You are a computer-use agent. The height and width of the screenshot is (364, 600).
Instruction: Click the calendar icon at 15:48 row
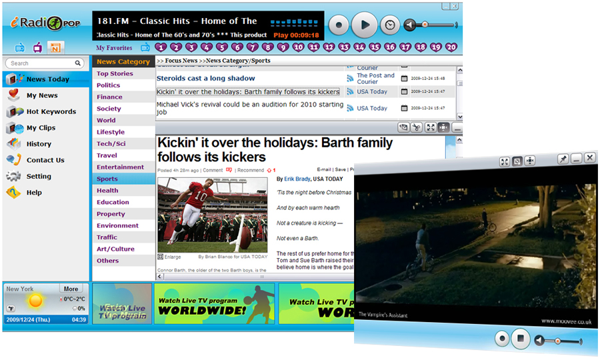[x=404, y=79]
